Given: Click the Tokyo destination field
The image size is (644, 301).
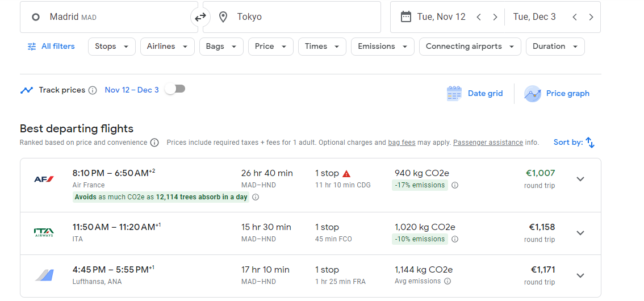Looking at the screenshot, I should (x=291, y=17).
